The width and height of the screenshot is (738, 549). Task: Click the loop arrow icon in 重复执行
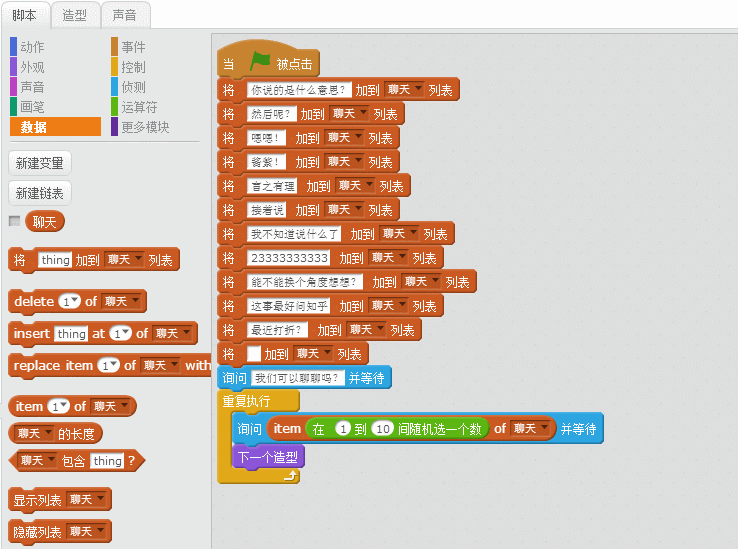[291, 476]
